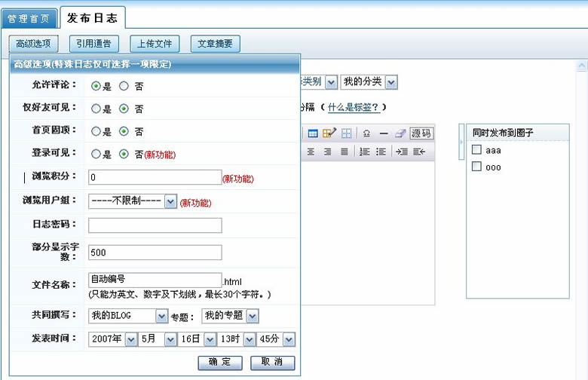
Task: Click the 确定 confirm button
Action: point(220,363)
